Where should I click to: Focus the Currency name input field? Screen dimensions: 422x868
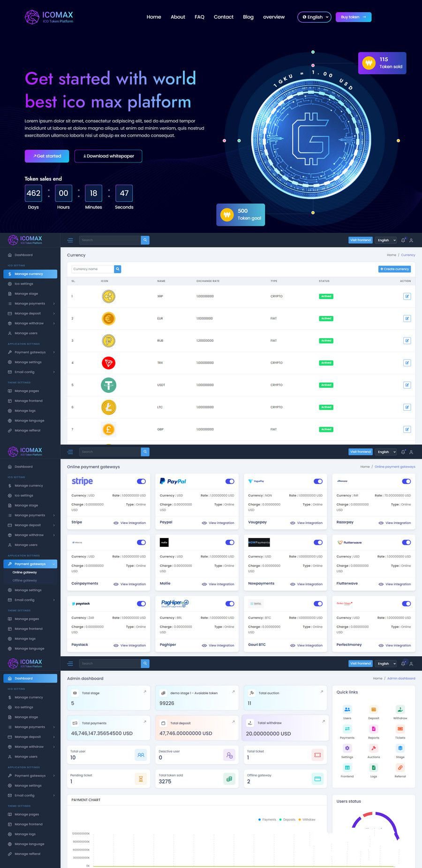[92, 269]
